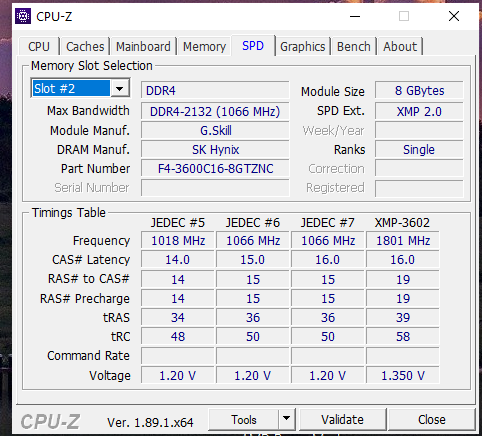Image resolution: width=482 pixels, height=436 pixels.
Task: Open the Caches tab
Action: click(x=85, y=46)
